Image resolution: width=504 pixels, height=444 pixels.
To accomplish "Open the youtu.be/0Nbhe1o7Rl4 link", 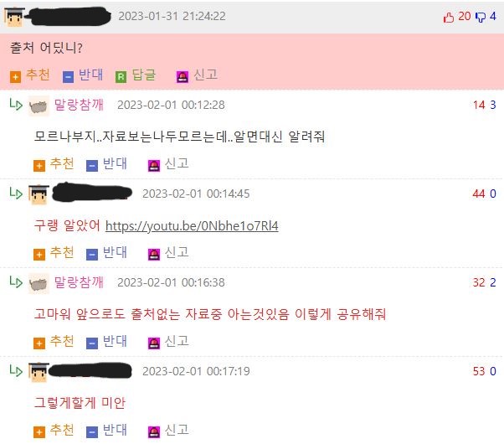I will point(192,226).
